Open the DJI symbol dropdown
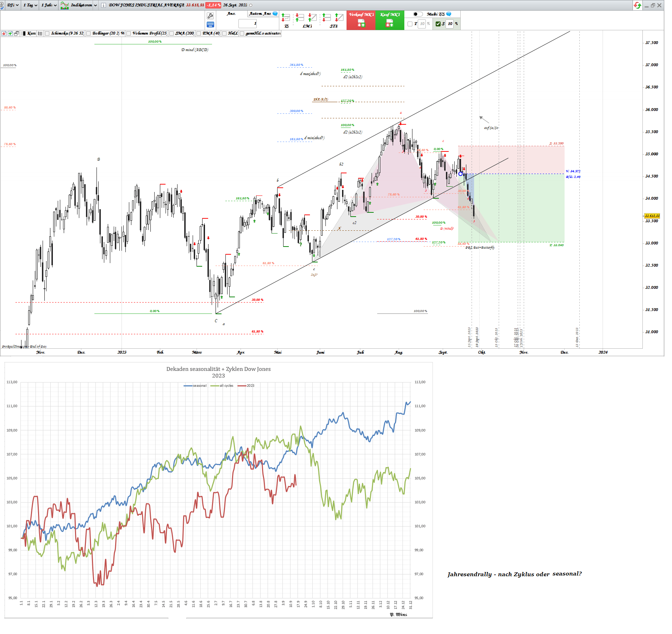This screenshot has height=634, width=672. pyautogui.click(x=13, y=5)
